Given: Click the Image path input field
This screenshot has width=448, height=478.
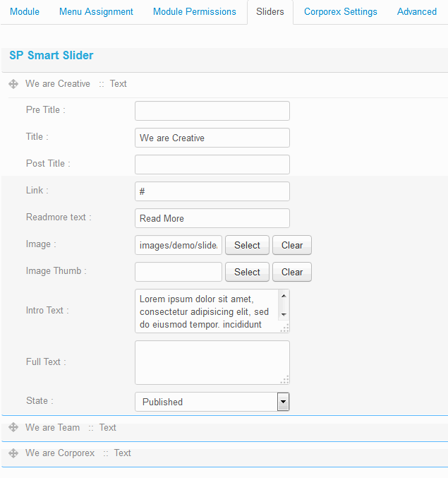Looking at the screenshot, I should click(x=178, y=245).
